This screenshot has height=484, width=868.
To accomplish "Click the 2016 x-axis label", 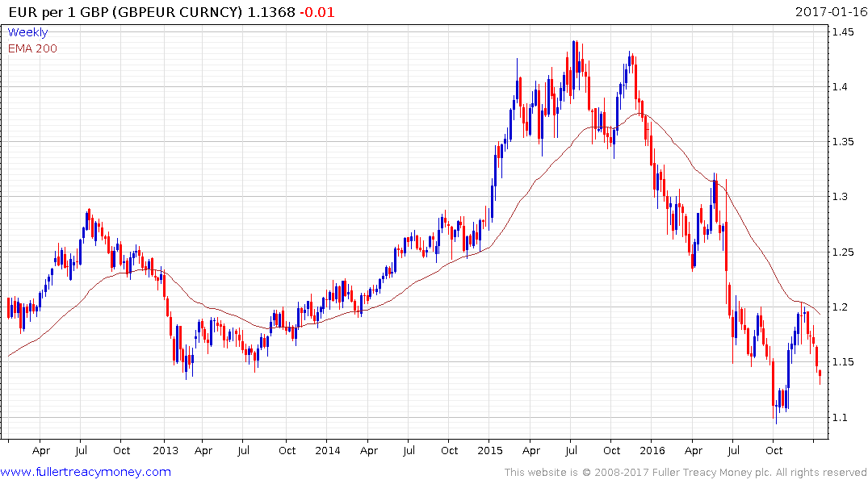I will click(x=652, y=450).
